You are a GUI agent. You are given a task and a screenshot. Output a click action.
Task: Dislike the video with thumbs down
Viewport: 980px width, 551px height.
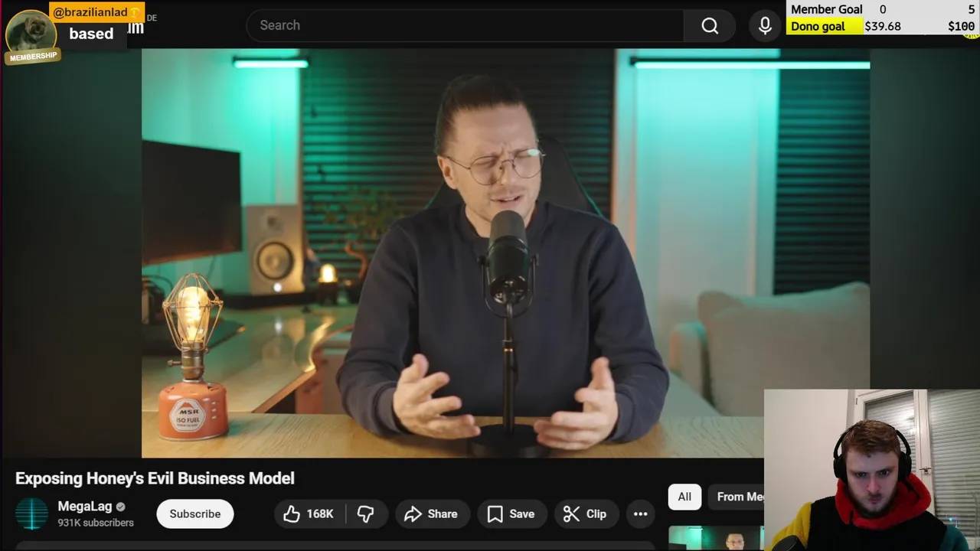point(366,514)
